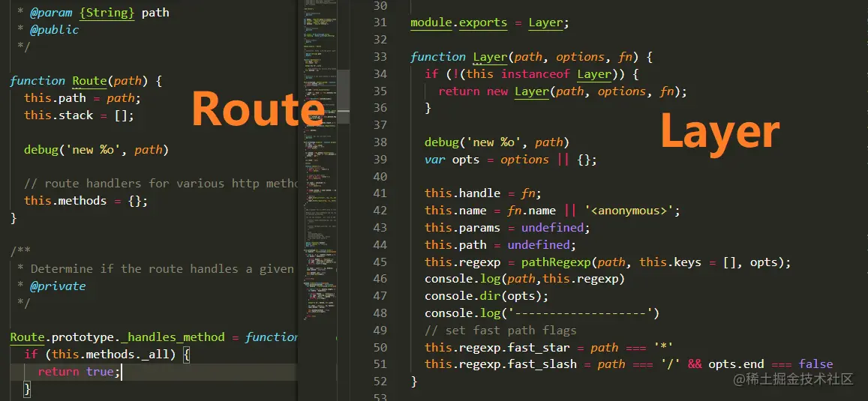This screenshot has width=868, height=401.
Task: Click line number 36 in the gutter
Action: pyautogui.click(x=380, y=109)
